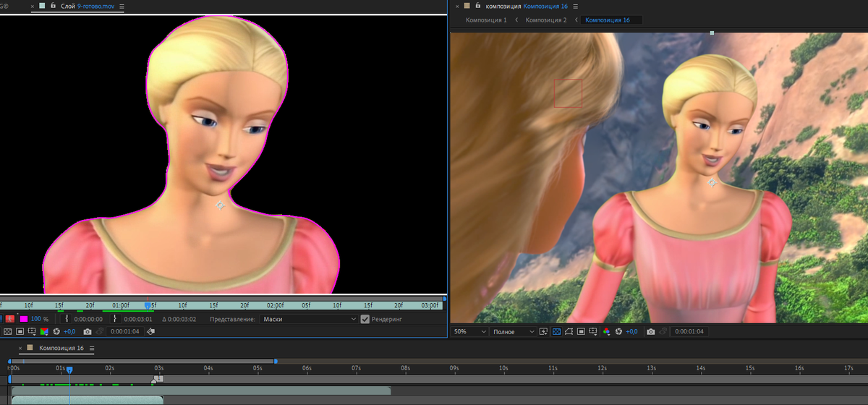This screenshot has width=868, height=405.
Task: Open grid and guides options in composition viewer
Action: tap(595, 331)
